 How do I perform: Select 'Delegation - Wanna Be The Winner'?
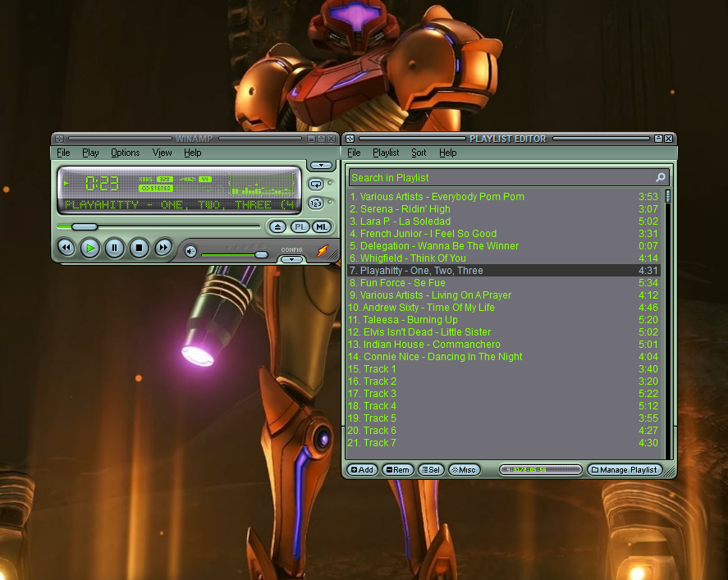pyautogui.click(x=503, y=246)
